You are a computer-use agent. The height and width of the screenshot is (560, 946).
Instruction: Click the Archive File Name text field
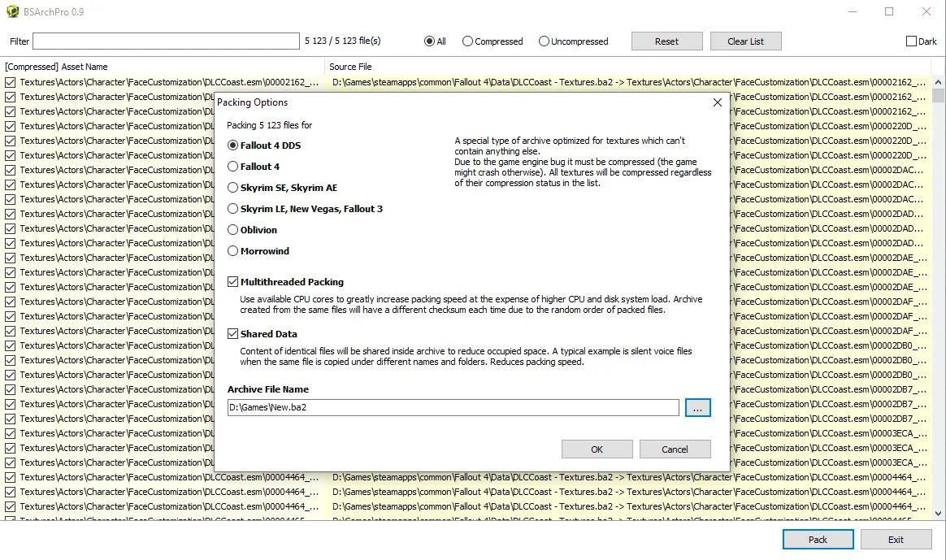coord(453,407)
